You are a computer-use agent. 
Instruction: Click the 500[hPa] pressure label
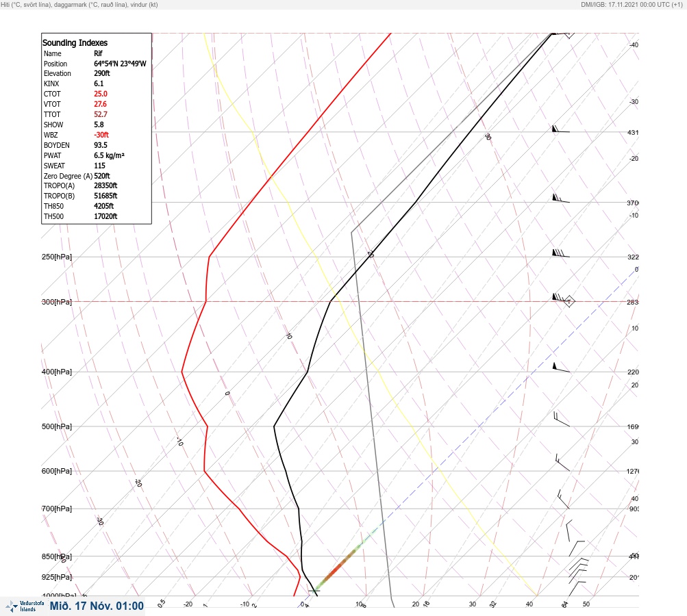click(x=57, y=427)
